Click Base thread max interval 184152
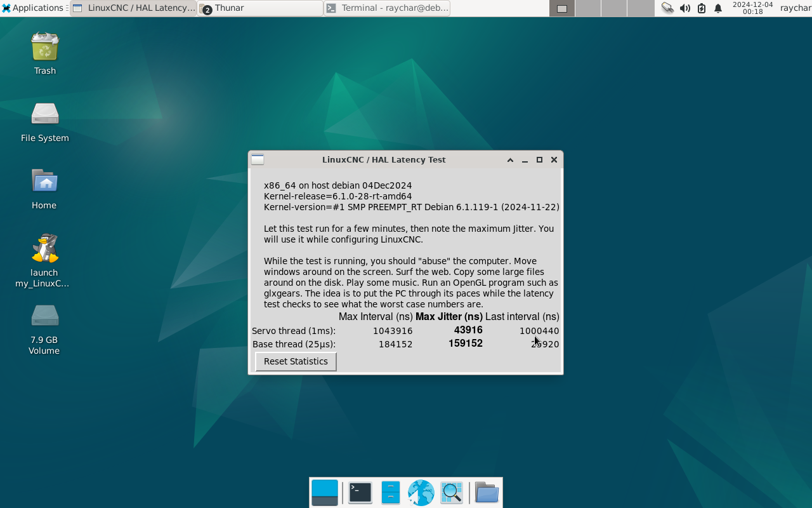The width and height of the screenshot is (812, 508). [x=395, y=344]
